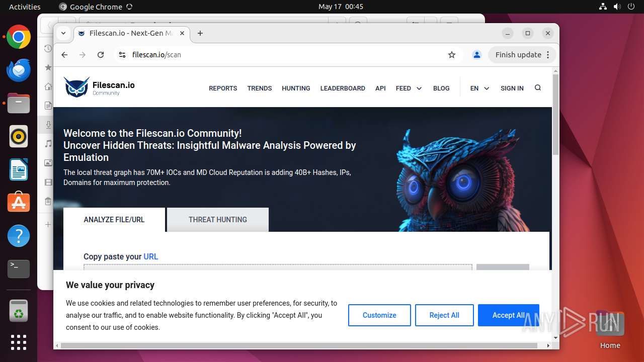Open the Trash from the dock

[x=19, y=311]
